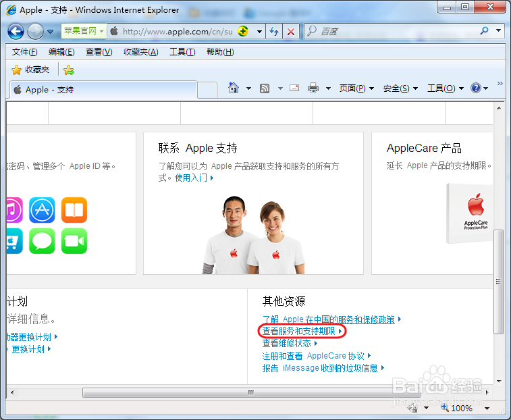Click the address bar URL field
The image size is (511, 420).
click(x=178, y=32)
